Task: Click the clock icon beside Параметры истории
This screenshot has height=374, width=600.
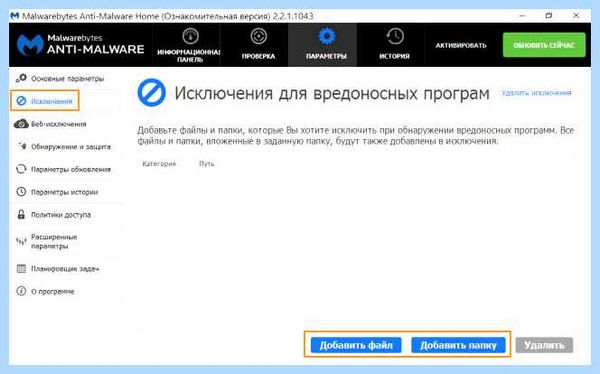Action: tap(21, 192)
